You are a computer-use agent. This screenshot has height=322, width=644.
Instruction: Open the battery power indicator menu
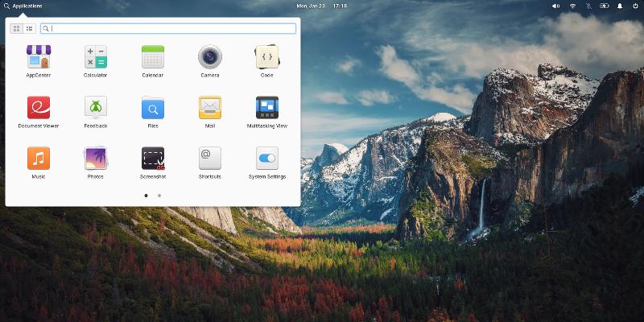[605, 6]
